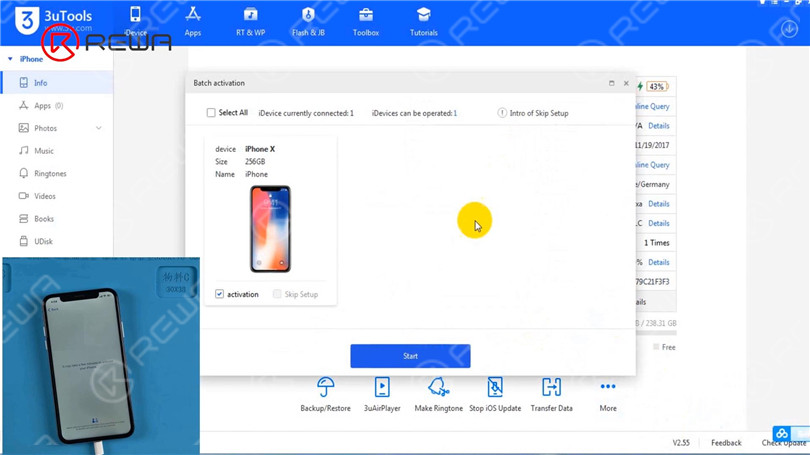This screenshot has height=455, width=810.
Task: Open the Transfer Data tool
Action: [551, 388]
